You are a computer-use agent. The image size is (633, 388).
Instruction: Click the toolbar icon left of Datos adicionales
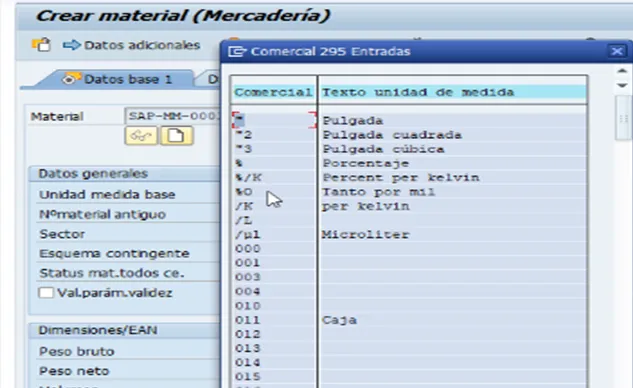click(41, 45)
